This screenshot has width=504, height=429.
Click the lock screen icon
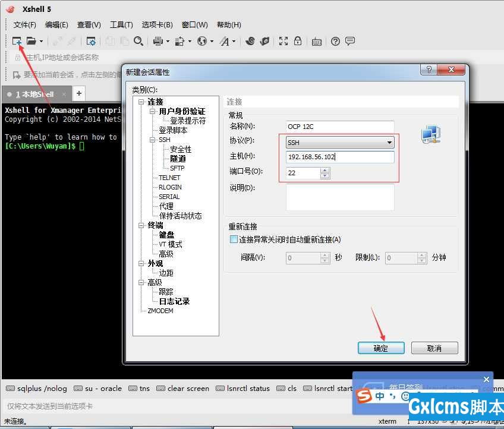click(x=298, y=41)
